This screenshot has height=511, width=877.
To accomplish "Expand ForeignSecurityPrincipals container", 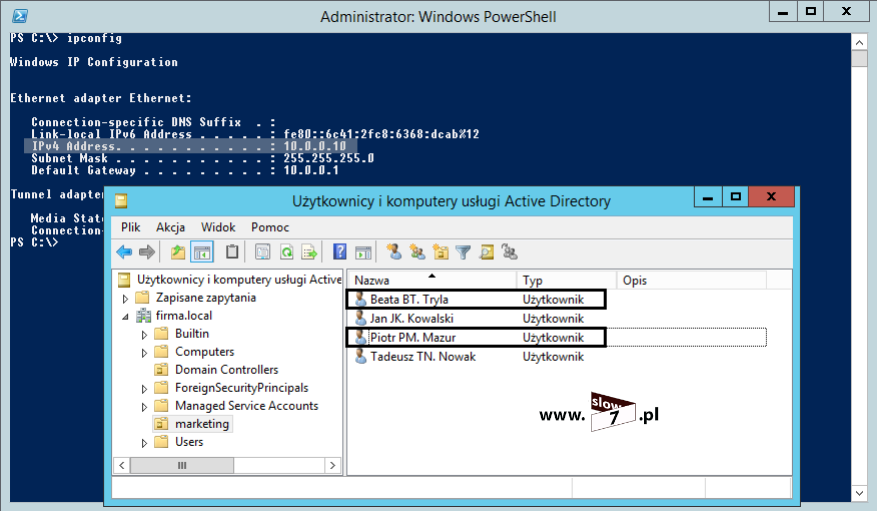I will point(144,389).
